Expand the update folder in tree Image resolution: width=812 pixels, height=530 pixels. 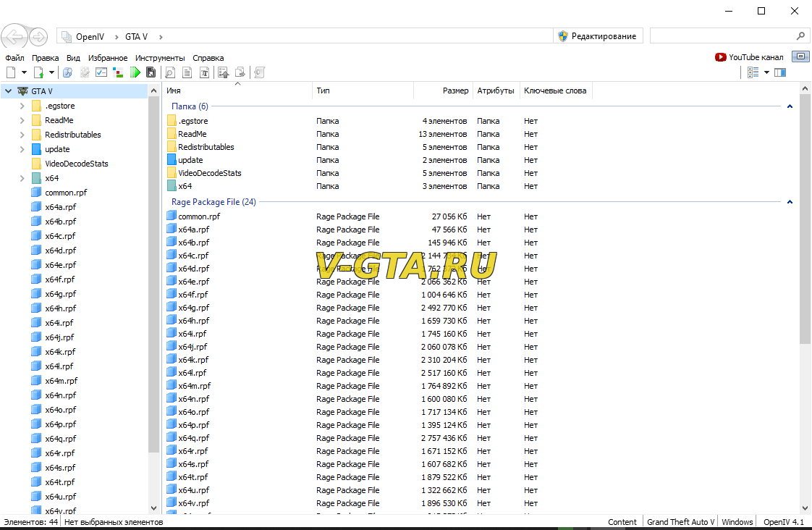pos(23,149)
